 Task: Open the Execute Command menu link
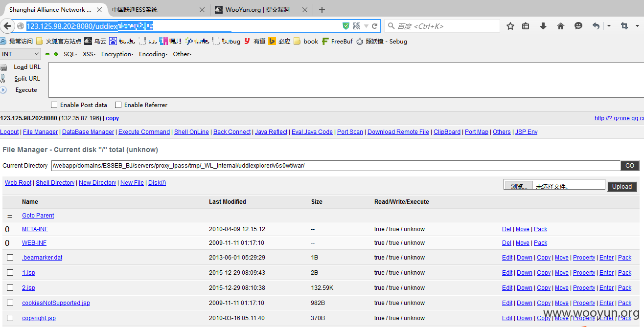(144, 132)
